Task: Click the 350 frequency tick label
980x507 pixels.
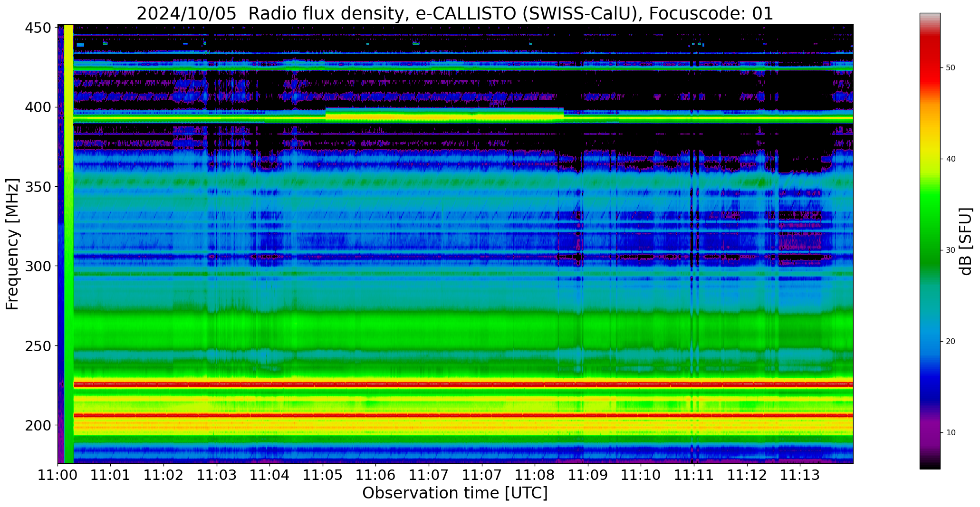Action: 38,187
